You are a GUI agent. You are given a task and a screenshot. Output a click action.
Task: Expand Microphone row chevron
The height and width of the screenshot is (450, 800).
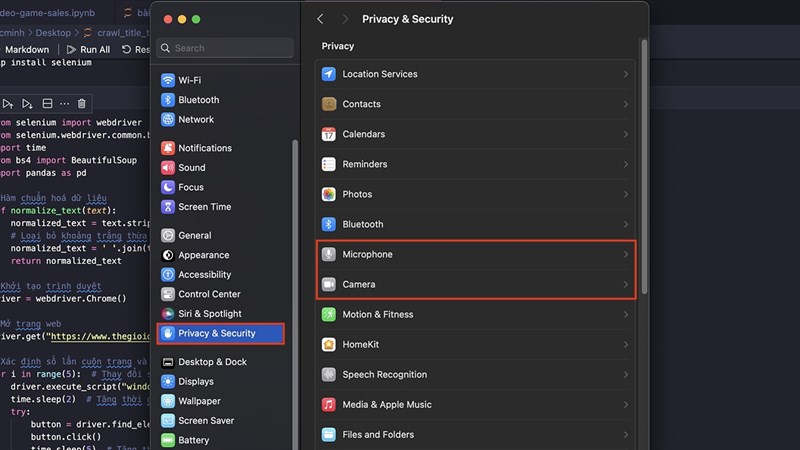(x=626, y=255)
